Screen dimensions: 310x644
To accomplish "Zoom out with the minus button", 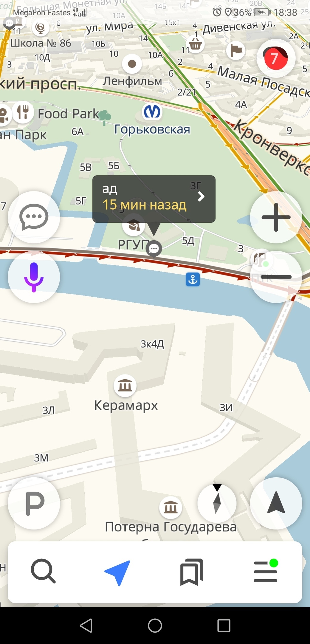I will [x=276, y=277].
